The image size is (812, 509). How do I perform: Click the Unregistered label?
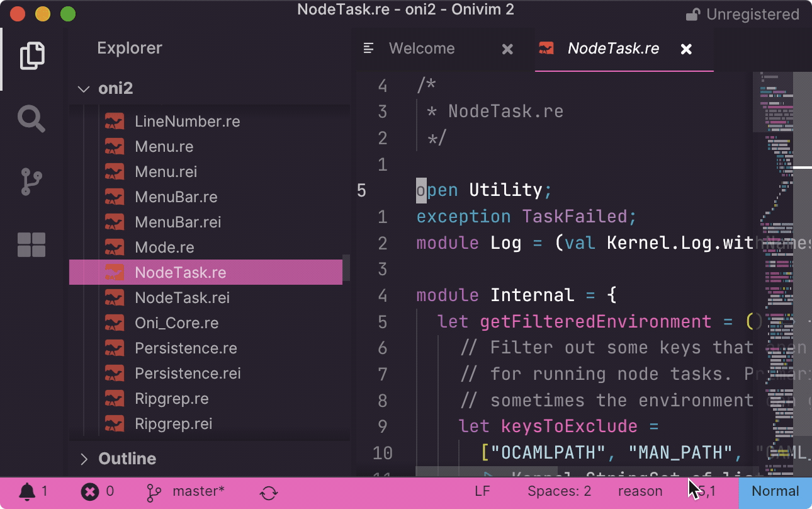tap(753, 14)
